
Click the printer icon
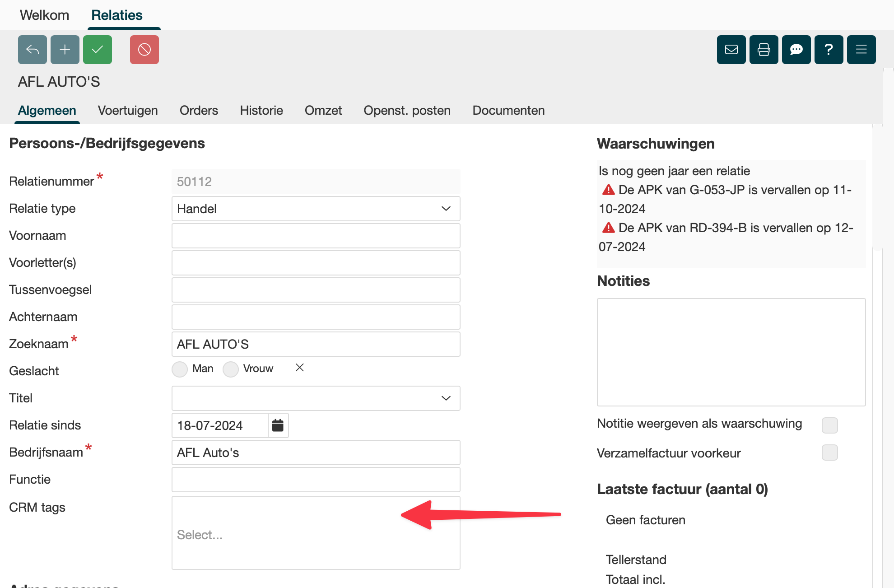(x=764, y=50)
